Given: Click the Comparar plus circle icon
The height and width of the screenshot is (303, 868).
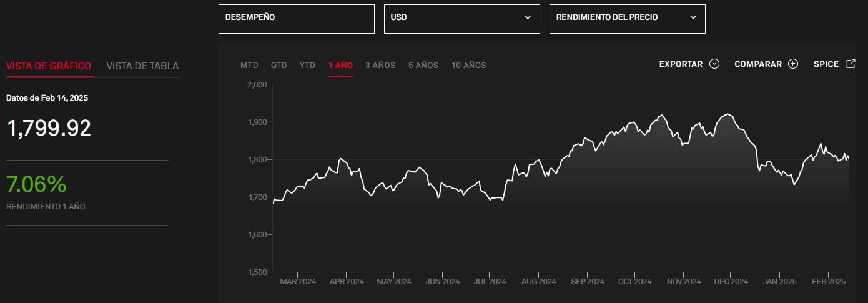Looking at the screenshot, I should [793, 64].
